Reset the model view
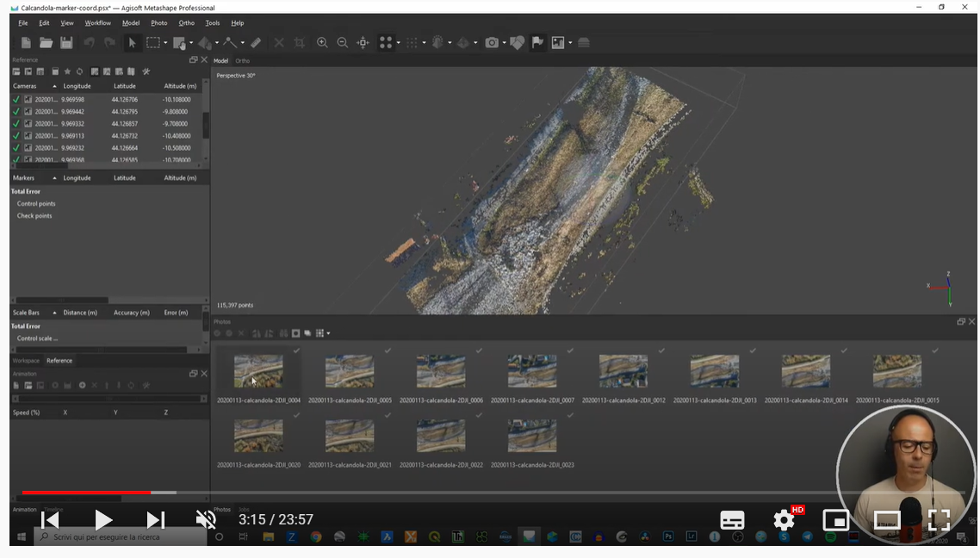980x558 pixels. click(x=363, y=42)
